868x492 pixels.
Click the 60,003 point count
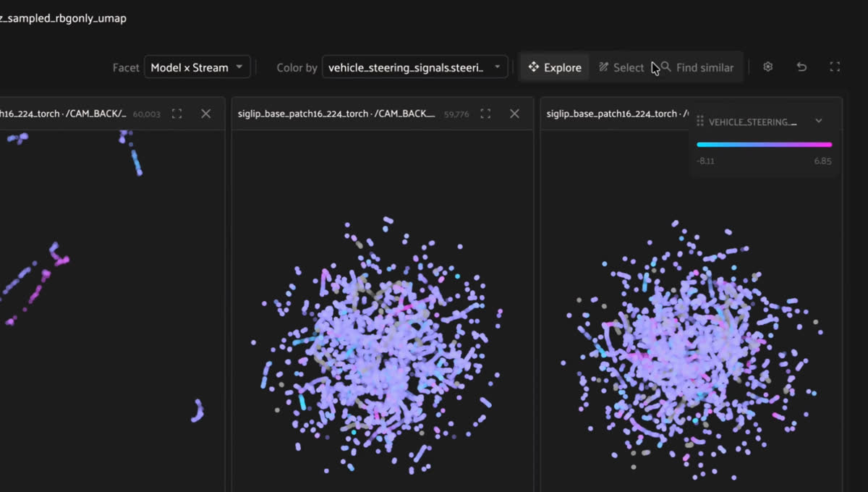coord(147,114)
